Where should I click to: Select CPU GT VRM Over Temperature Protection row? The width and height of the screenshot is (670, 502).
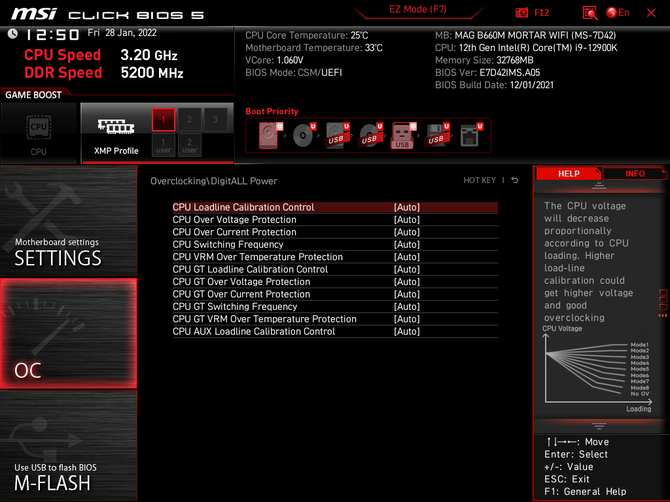pyautogui.click(x=335, y=319)
